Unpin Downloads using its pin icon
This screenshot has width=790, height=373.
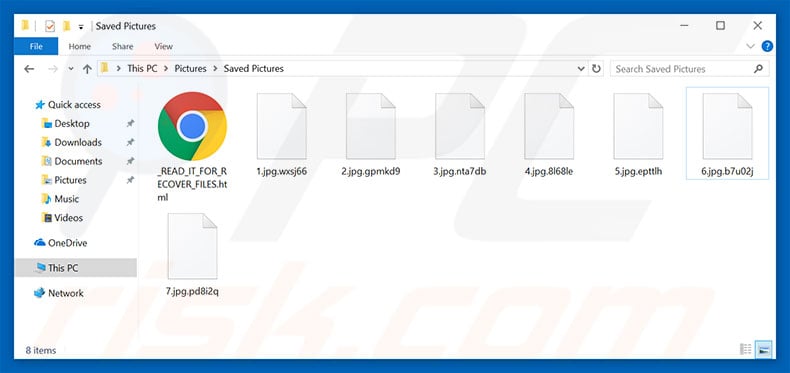(x=130, y=143)
